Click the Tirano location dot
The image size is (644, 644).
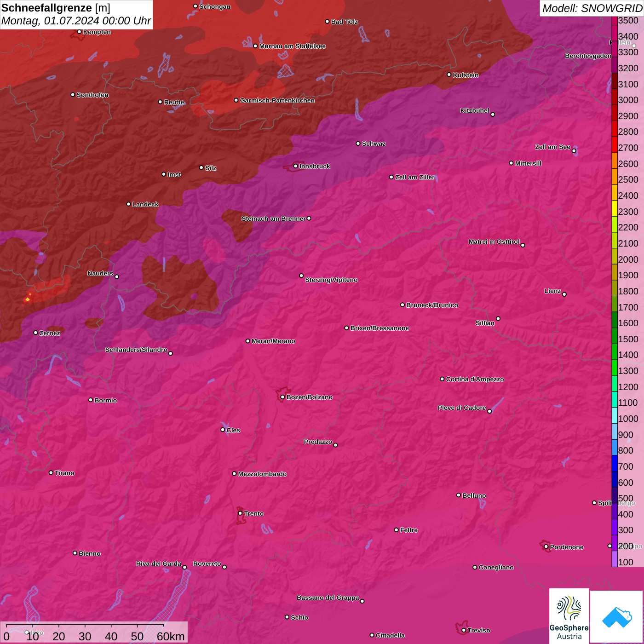51,472
